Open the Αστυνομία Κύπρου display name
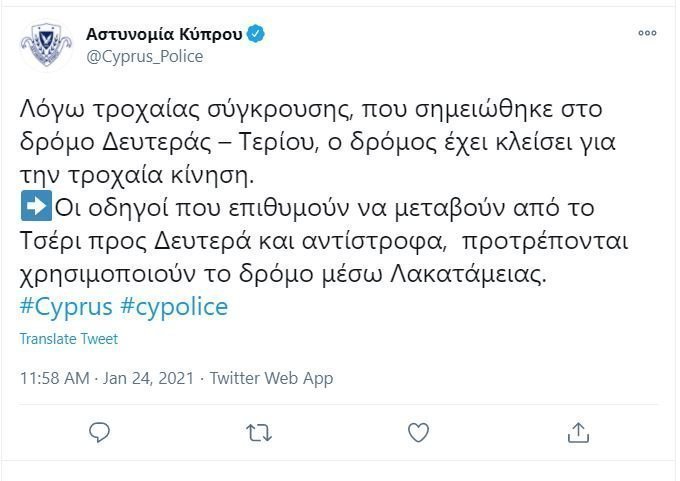 pos(164,34)
